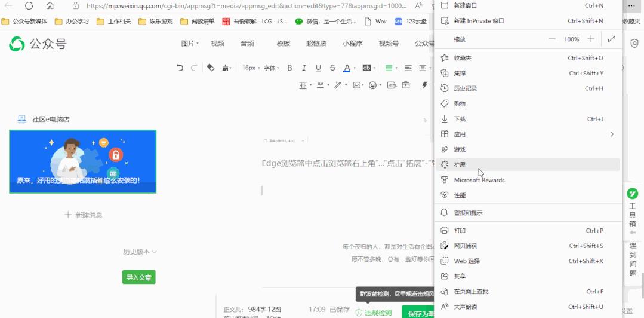Click the lightning bolt icon
The width and height of the screenshot is (644, 318).
(x=425, y=85)
